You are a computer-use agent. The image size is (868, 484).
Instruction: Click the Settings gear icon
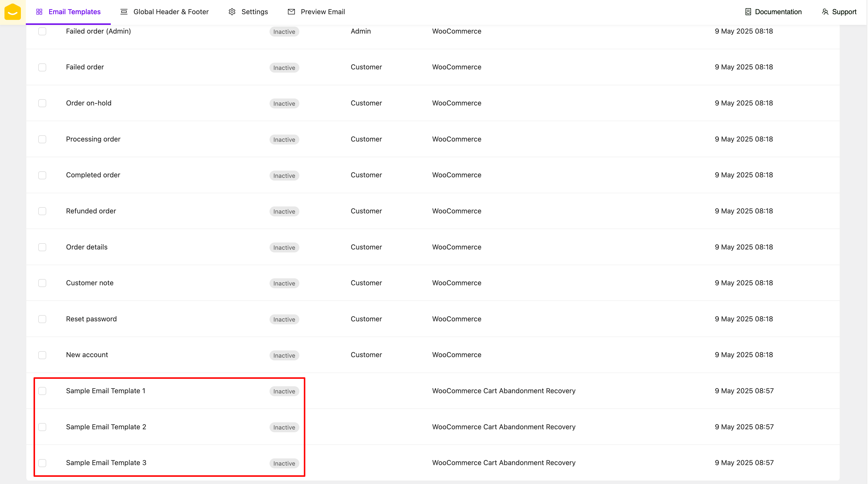232,12
